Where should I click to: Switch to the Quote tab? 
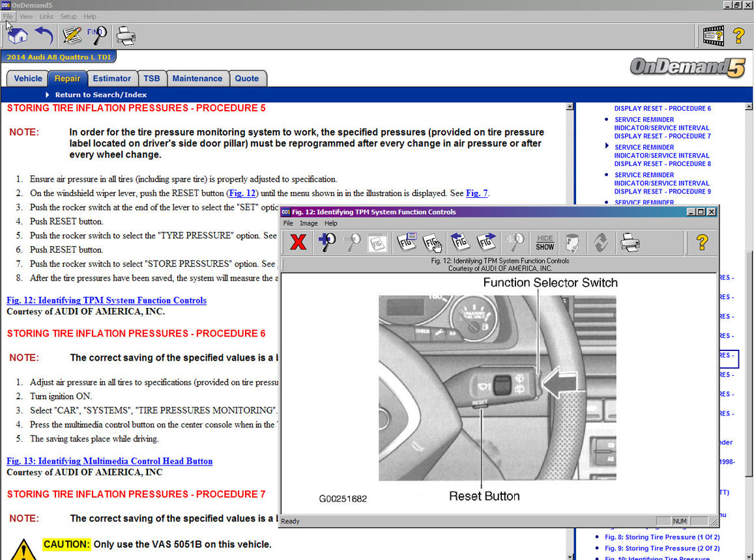click(x=247, y=78)
